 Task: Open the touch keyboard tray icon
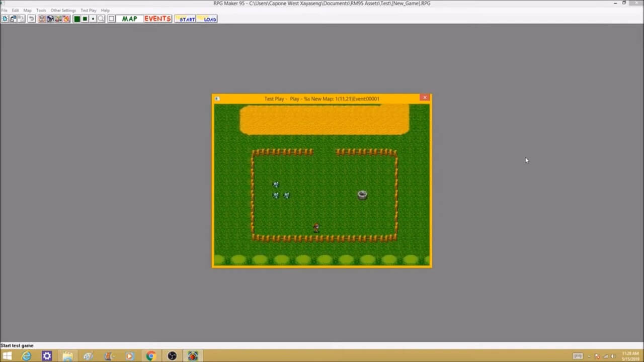coord(578,356)
